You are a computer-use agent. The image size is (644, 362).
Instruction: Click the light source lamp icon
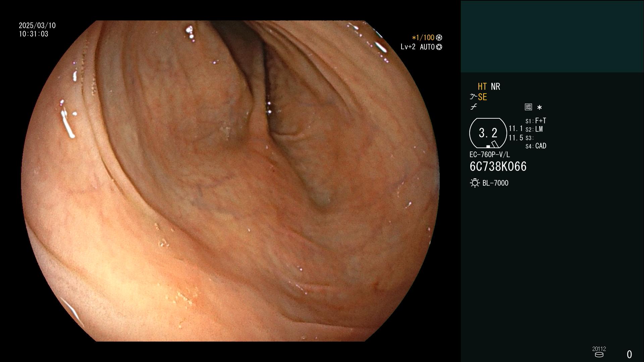[x=475, y=183]
